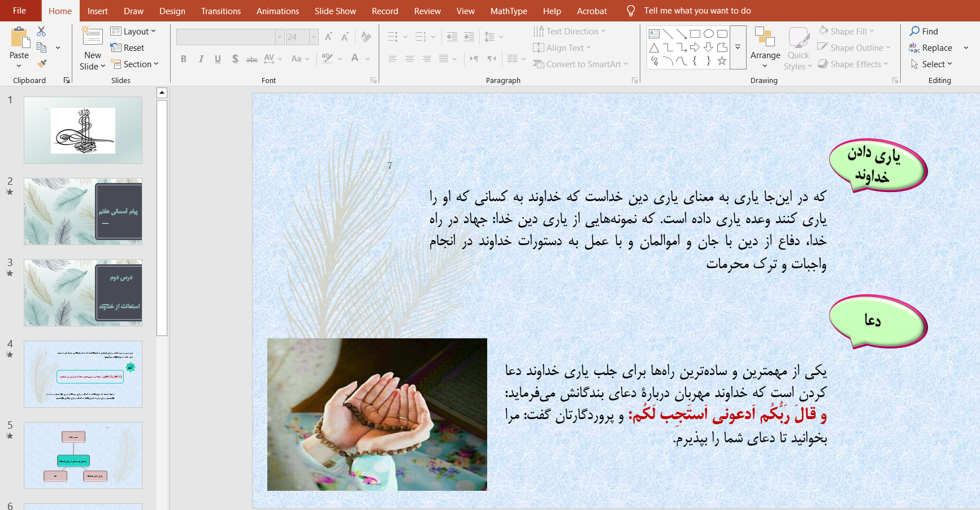Select the right arrow shape

tap(695, 47)
